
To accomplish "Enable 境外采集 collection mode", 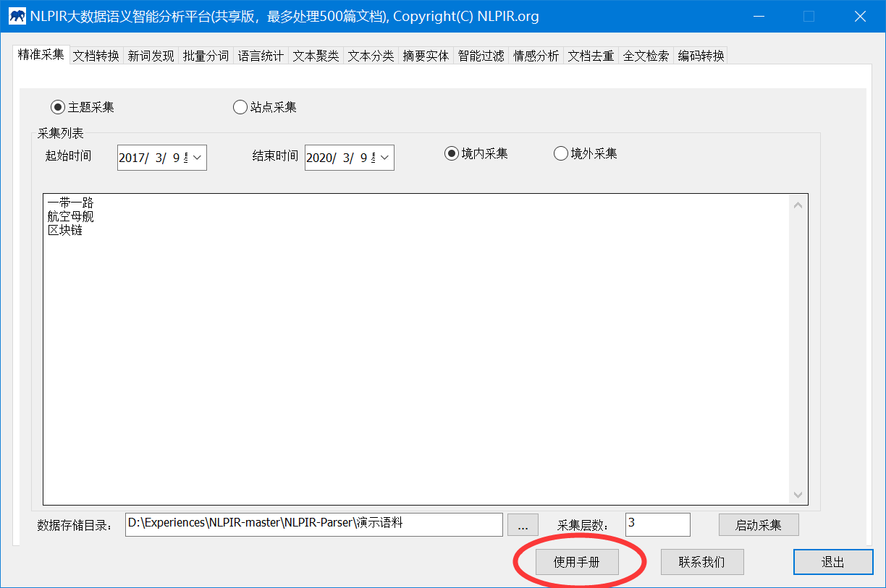I will [561, 153].
